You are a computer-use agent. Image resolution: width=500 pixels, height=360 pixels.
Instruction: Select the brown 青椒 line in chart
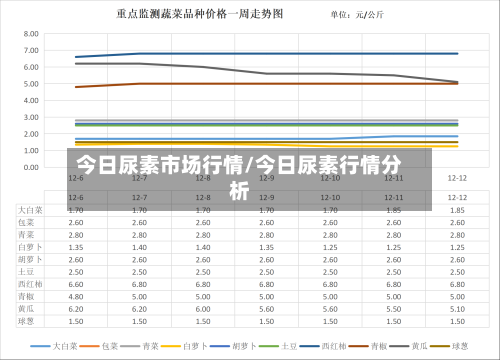tap(267, 84)
